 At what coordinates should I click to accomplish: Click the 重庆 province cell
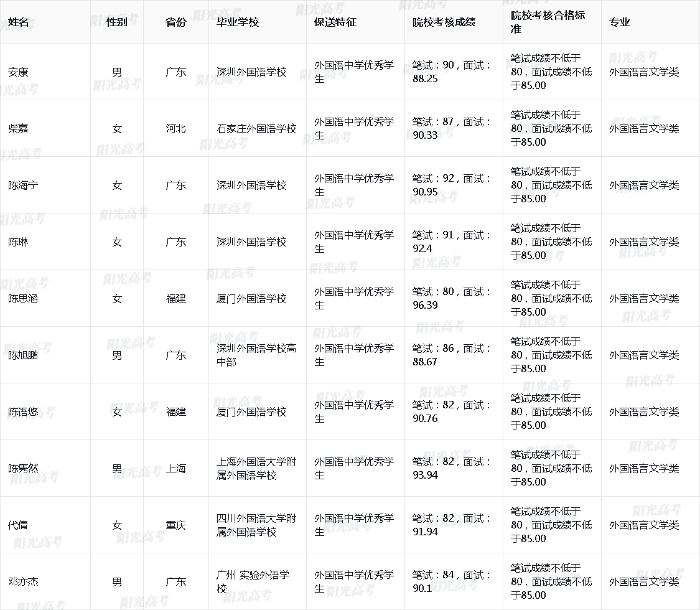tap(175, 525)
